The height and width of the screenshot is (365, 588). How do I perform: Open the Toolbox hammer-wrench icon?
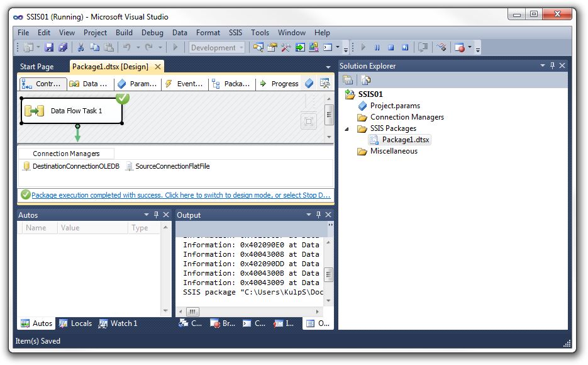tap(286, 47)
